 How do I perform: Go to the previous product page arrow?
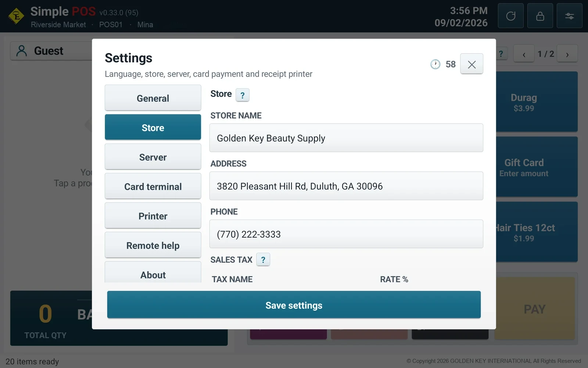524,54
